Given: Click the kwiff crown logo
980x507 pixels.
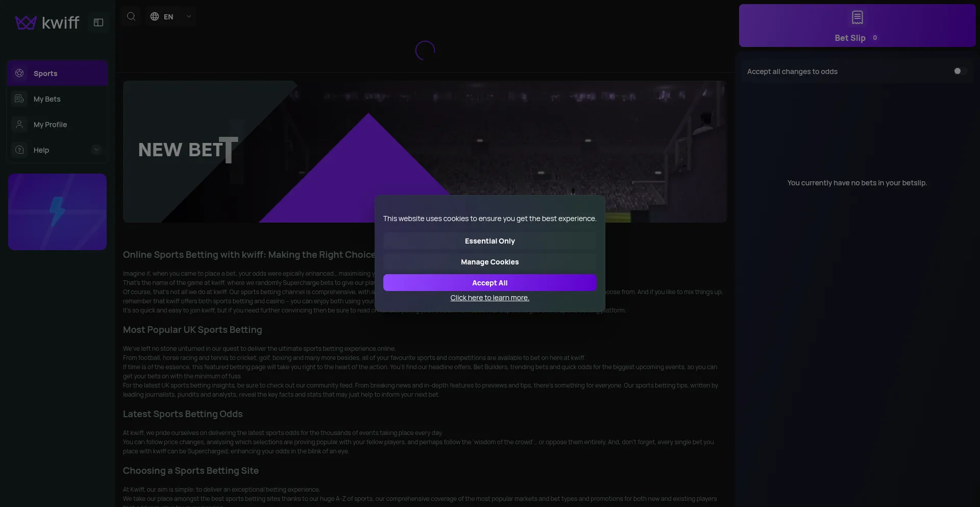Looking at the screenshot, I should coord(26,22).
